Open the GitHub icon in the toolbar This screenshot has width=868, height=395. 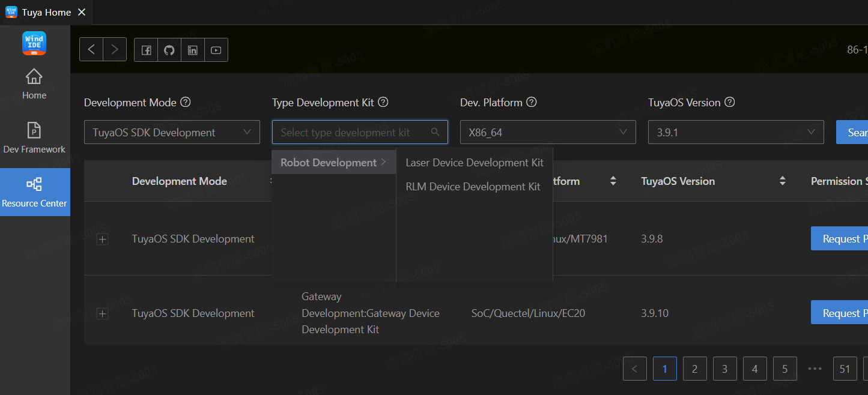169,50
